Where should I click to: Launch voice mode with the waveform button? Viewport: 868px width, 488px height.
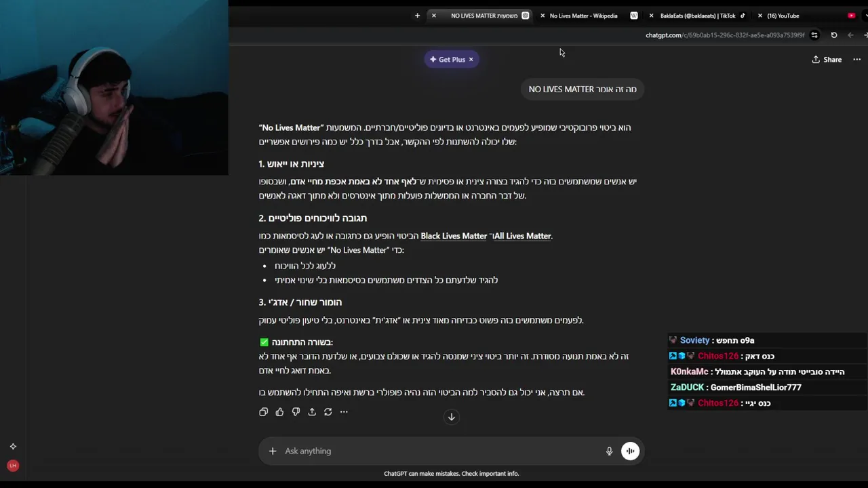click(630, 451)
